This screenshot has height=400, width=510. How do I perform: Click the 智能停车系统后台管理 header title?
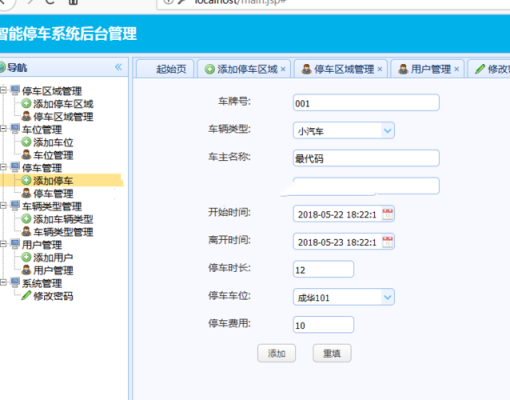[67, 34]
